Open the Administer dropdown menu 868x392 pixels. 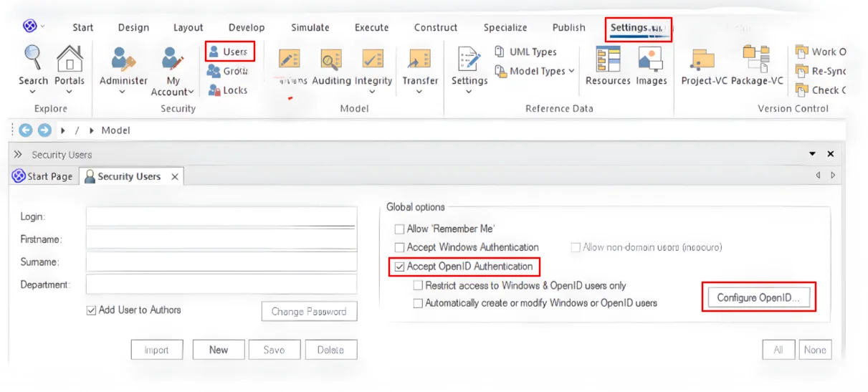coord(123,81)
